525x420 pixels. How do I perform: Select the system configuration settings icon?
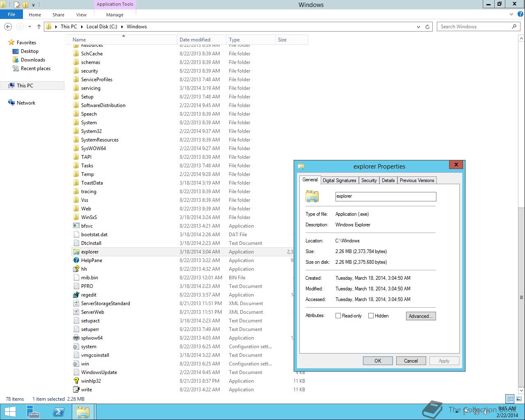point(76,347)
